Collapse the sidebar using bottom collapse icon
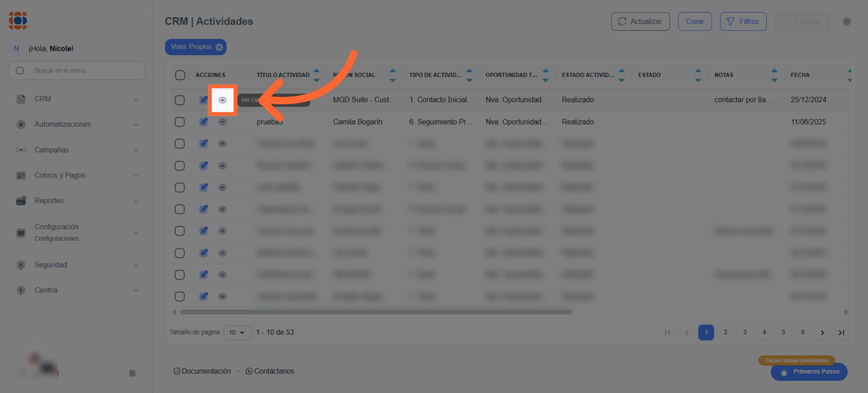This screenshot has width=868, height=393. (132, 373)
